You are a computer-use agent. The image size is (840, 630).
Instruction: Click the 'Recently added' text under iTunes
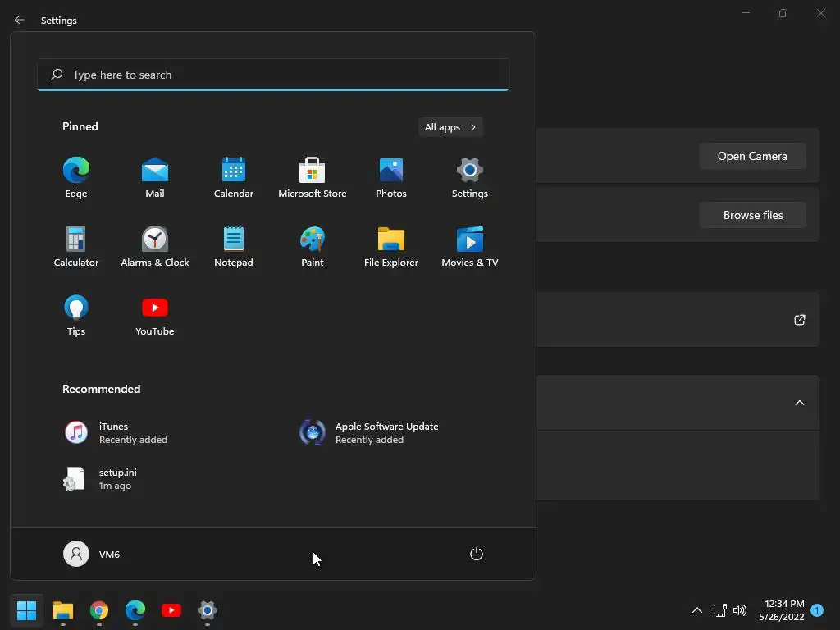pyautogui.click(x=133, y=440)
